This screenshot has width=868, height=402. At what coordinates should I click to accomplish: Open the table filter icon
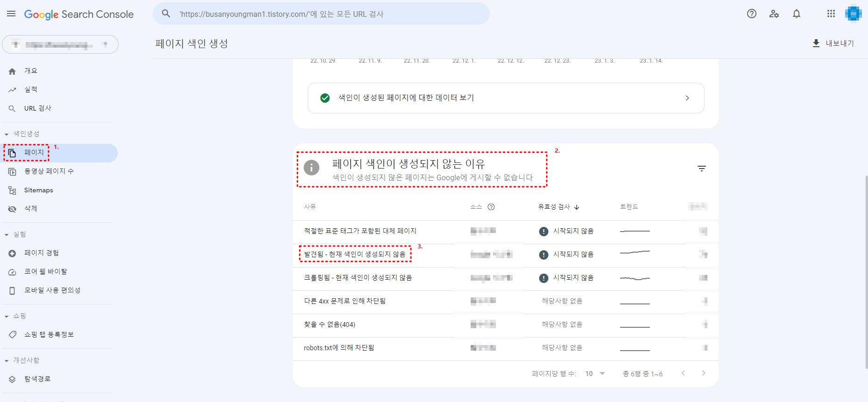[702, 168]
